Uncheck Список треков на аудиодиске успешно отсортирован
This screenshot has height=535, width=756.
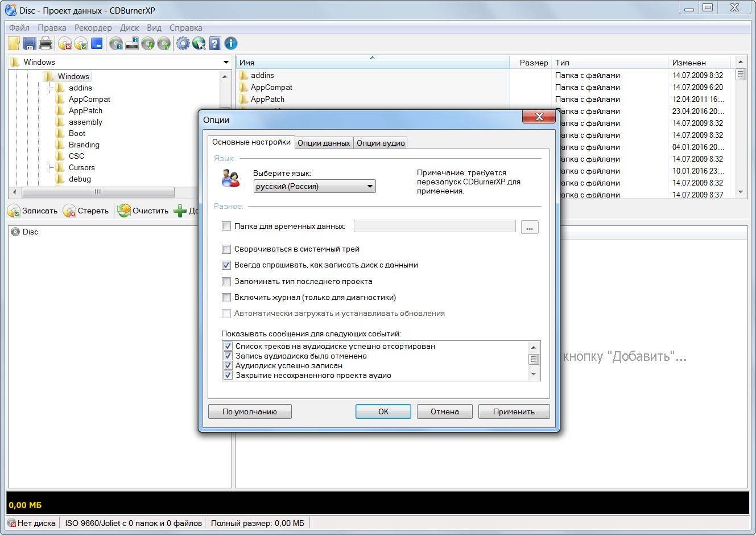(x=228, y=346)
